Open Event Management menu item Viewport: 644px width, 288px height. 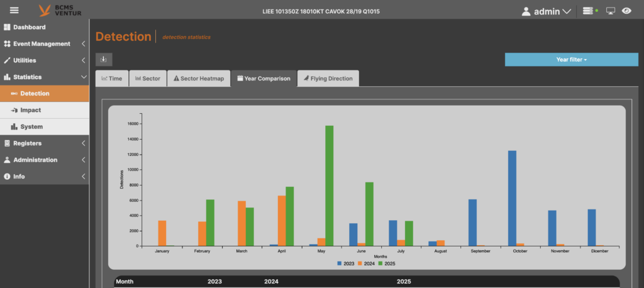tap(45, 43)
